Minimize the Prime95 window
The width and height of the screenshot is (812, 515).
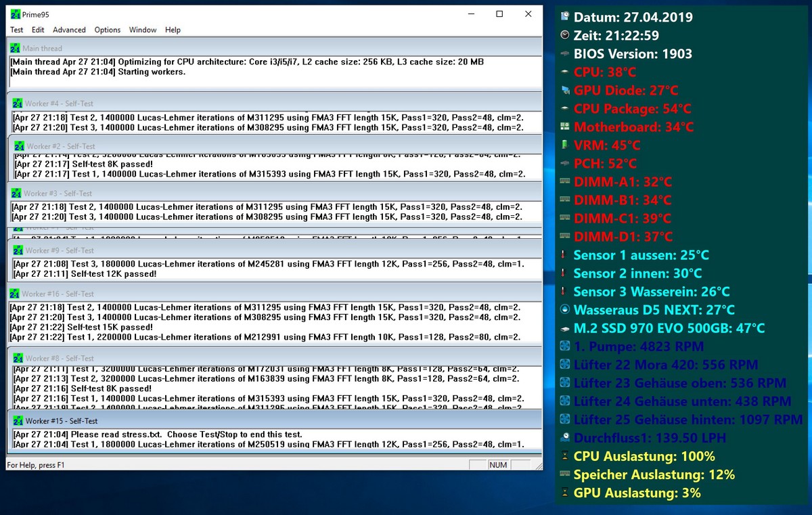(x=470, y=14)
